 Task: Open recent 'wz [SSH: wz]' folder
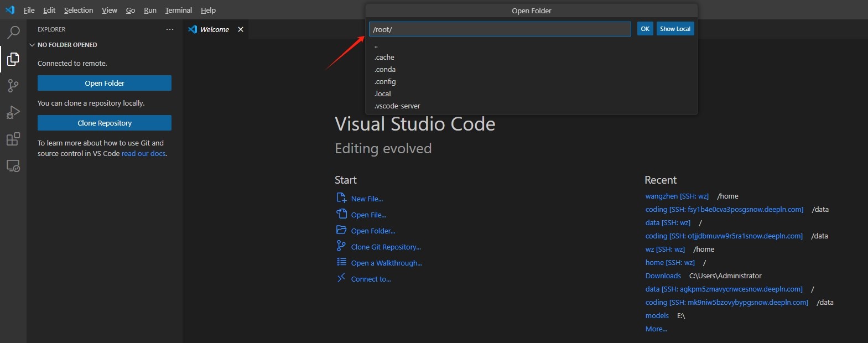click(665, 249)
